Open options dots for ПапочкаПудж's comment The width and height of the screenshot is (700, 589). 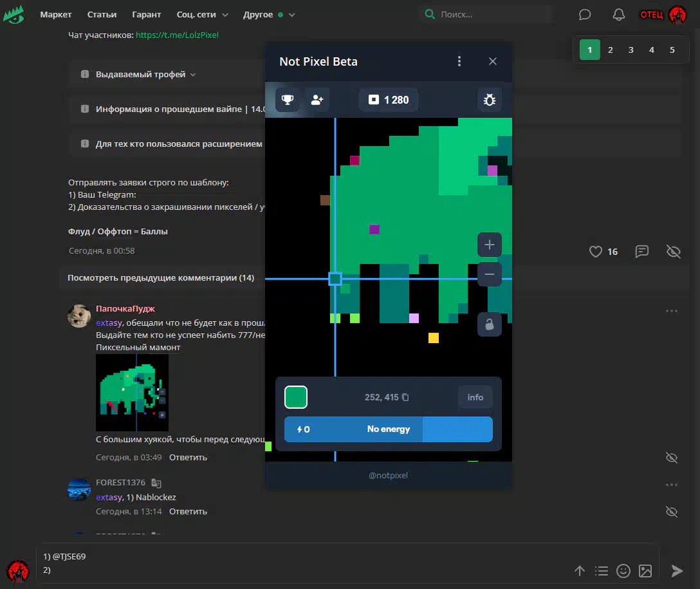[672, 311]
